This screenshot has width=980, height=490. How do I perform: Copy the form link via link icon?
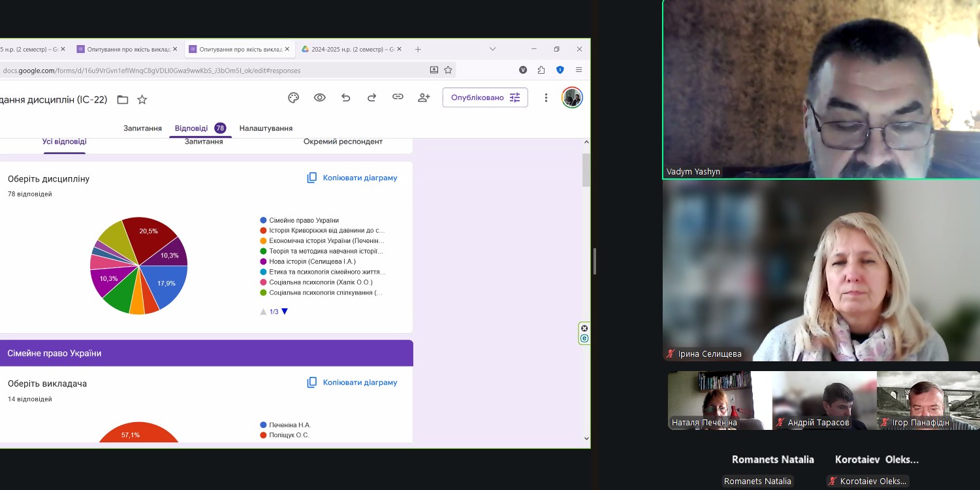(x=398, y=97)
